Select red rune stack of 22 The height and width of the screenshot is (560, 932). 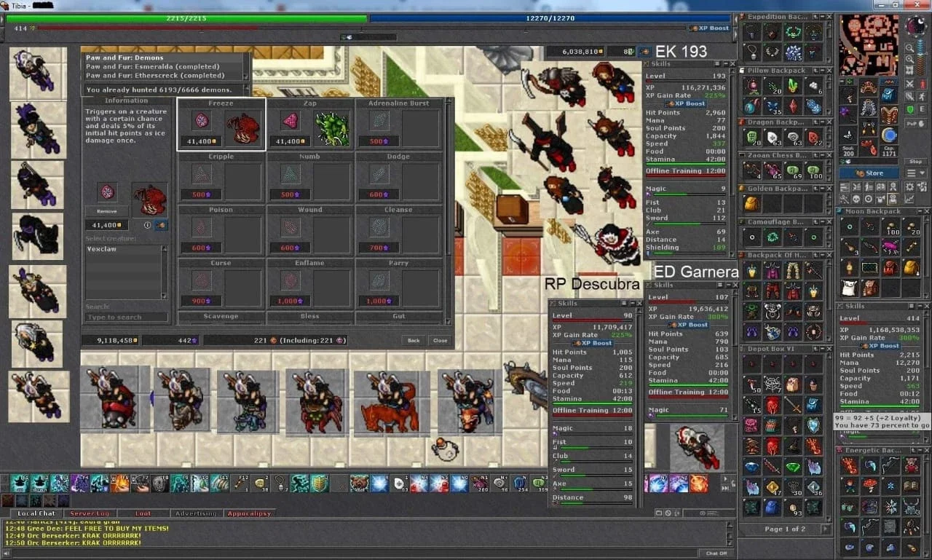pos(813,137)
